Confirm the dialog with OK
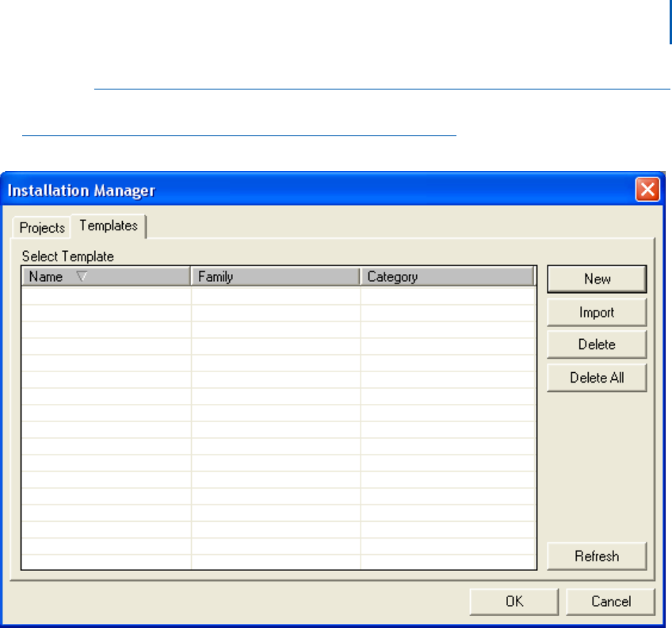This screenshot has width=672, height=628. (x=514, y=601)
